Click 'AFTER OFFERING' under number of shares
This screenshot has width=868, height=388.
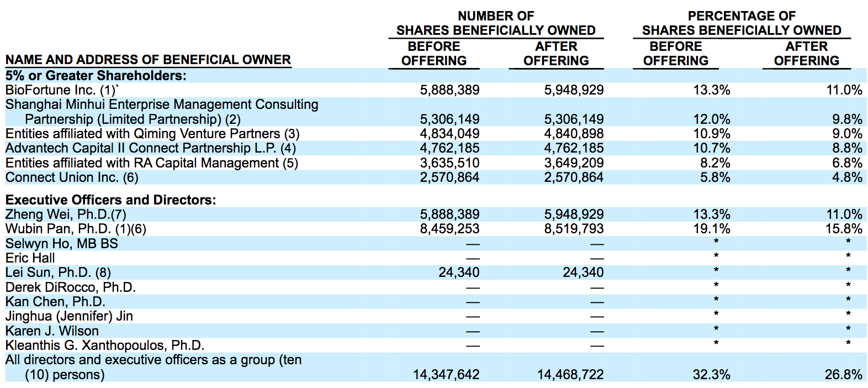556,54
